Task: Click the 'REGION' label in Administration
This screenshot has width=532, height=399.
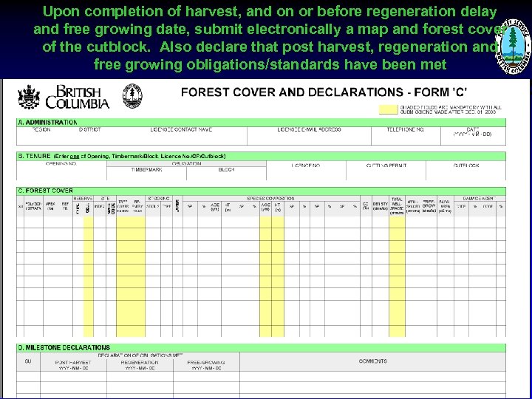Action: point(41,129)
